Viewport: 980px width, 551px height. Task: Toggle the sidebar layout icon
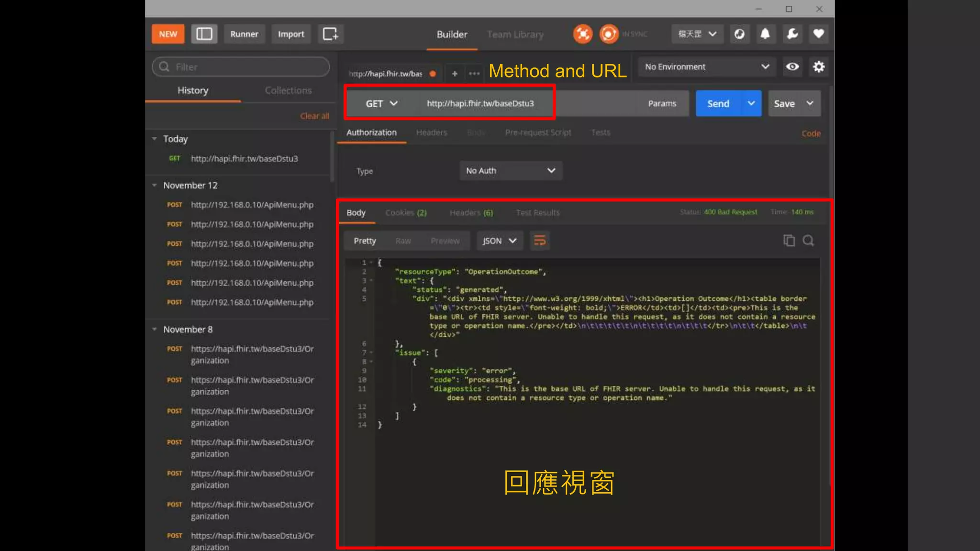(x=204, y=34)
